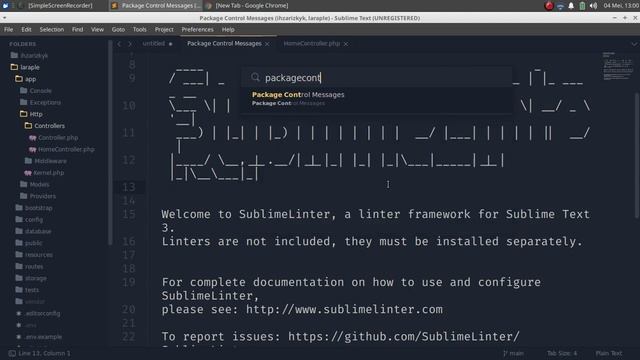640x360 pixels.
Task: Select the Package Control Messages tab
Action: pos(224,43)
